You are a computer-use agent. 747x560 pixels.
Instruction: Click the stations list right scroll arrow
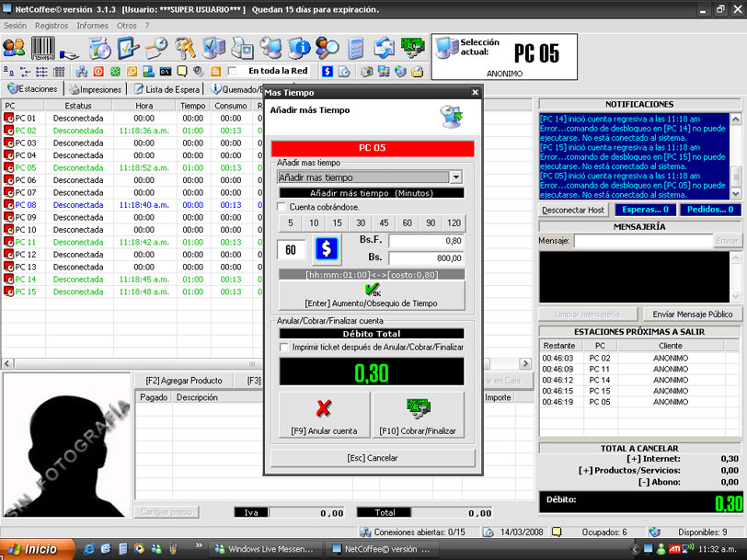[525, 364]
